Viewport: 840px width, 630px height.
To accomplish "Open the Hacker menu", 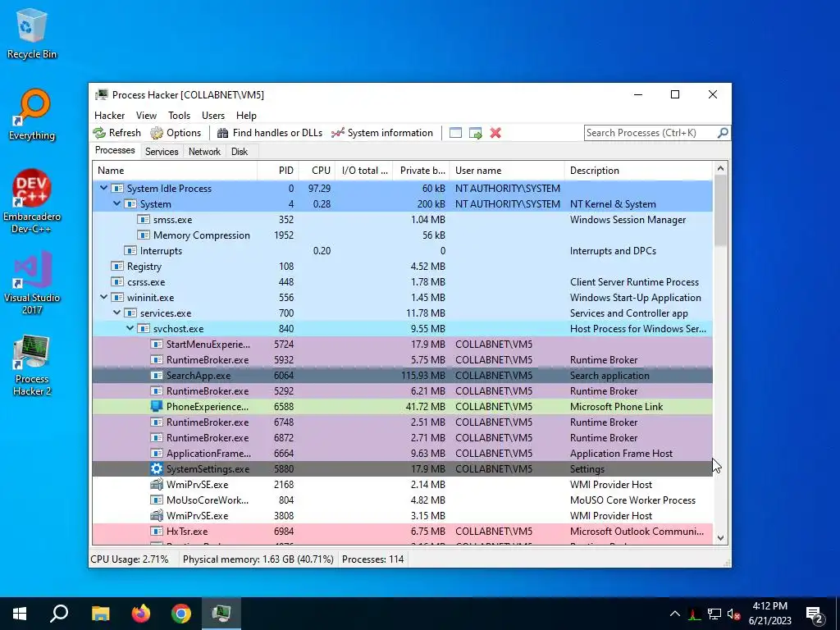I will pyautogui.click(x=109, y=115).
